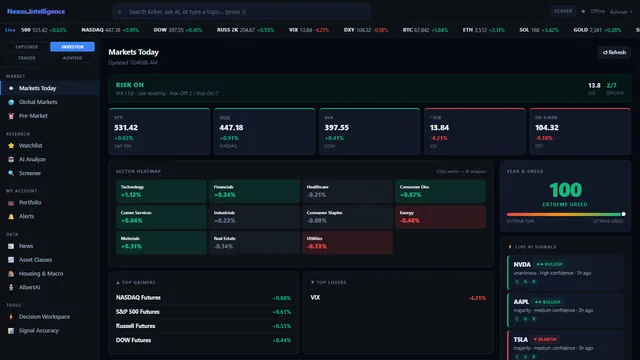Click the Portfolio briefcase icon
640x360 pixels.
coord(11,203)
